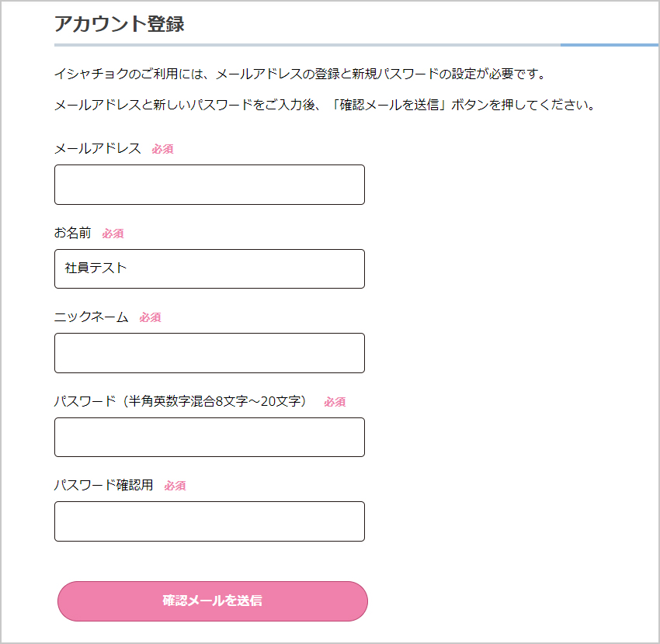
Task: Click the イシャチョクのご利用には intro sentence
Action: click(300, 74)
